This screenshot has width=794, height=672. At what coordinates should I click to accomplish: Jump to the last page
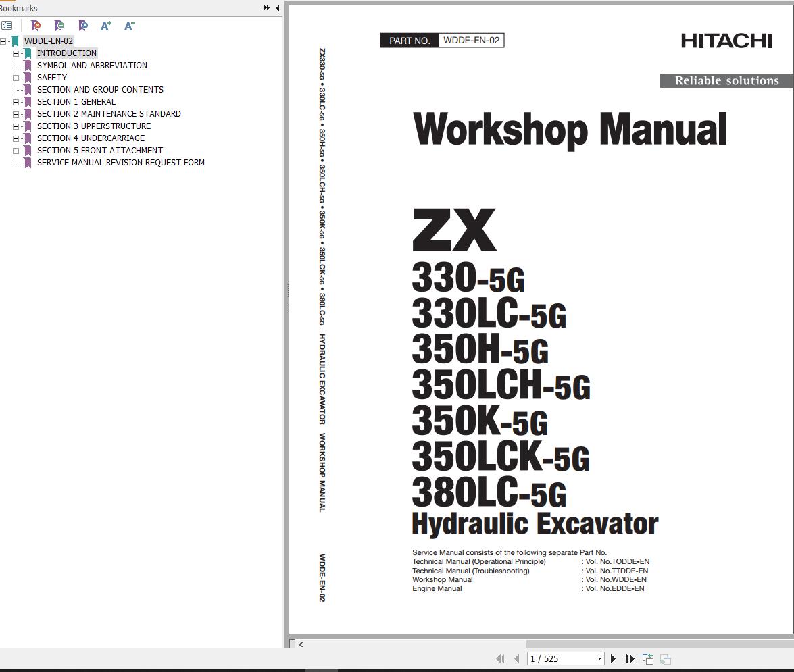(x=630, y=659)
